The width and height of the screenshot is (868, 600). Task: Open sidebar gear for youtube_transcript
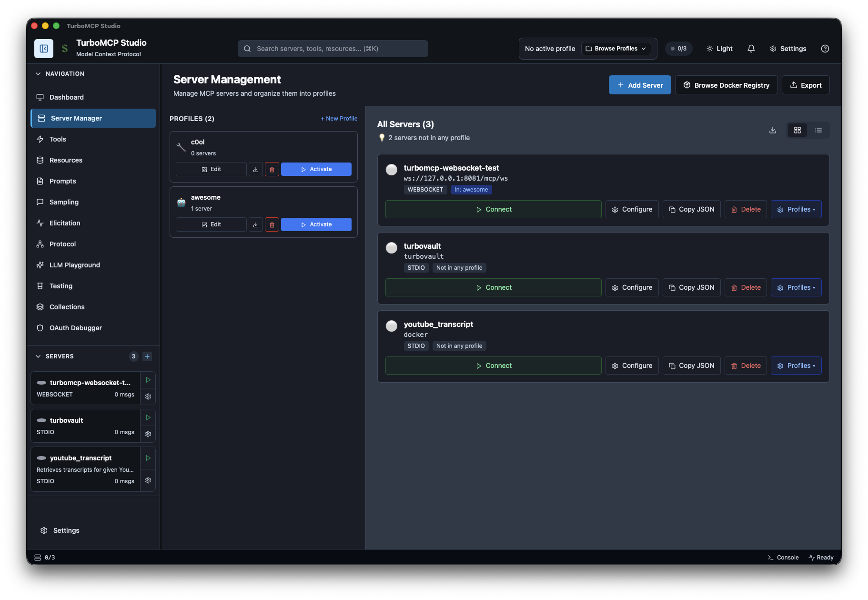pyautogui.click(x=148, y=480)
